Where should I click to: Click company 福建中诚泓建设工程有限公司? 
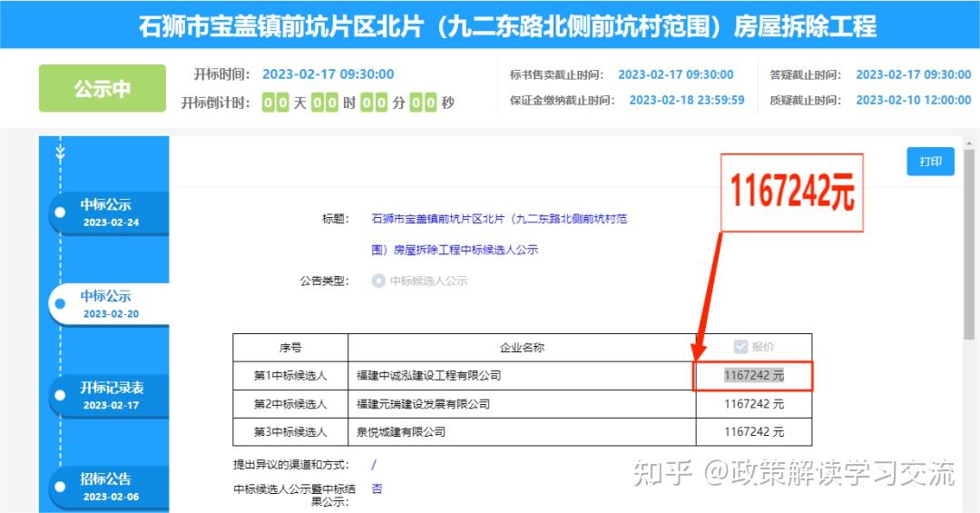coord(428,375)
